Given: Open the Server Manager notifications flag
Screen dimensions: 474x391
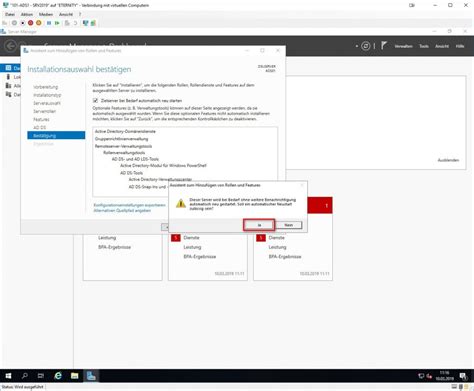Looking at the screenshot, I should (384, 46).
